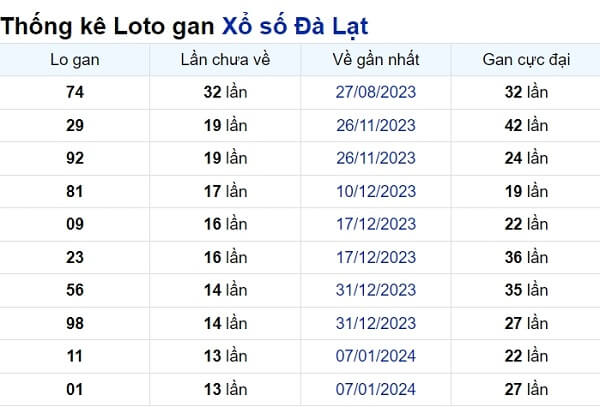Open the 26/11/2023 date for number 92
The image size is (600, 407).
[x=376, y=158]
